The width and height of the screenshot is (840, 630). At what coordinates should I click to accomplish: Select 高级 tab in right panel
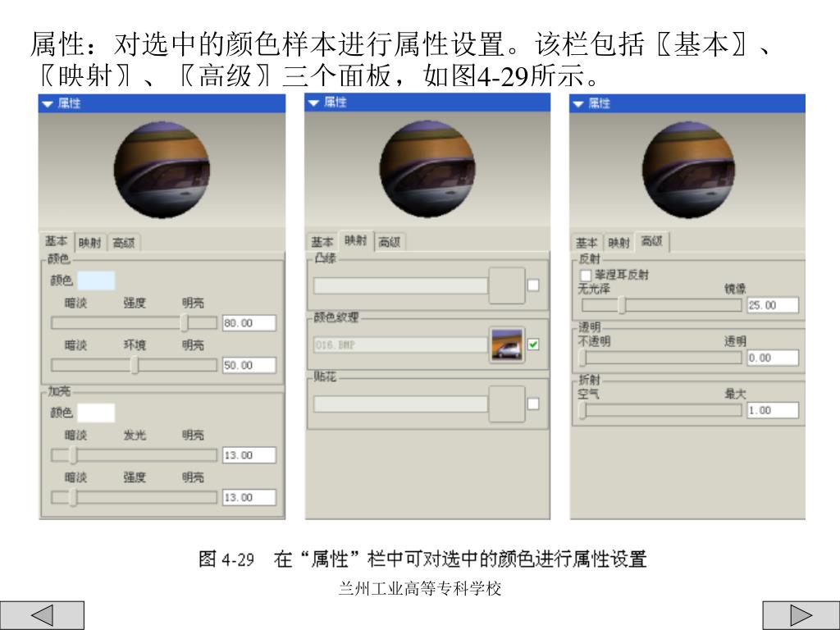[x=652, y=241]
